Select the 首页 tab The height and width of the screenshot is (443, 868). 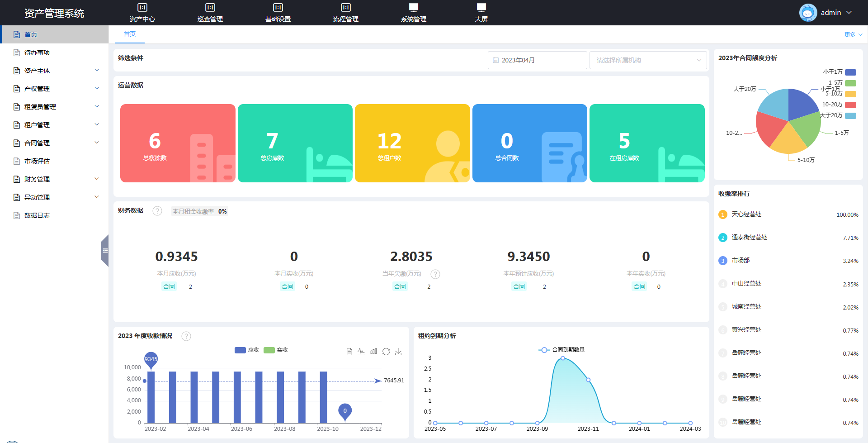(130, 34)
